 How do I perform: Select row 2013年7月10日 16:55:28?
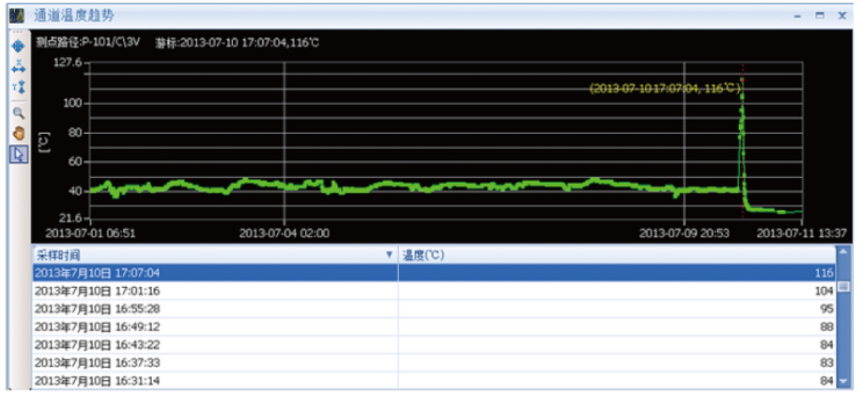[434, 309]
